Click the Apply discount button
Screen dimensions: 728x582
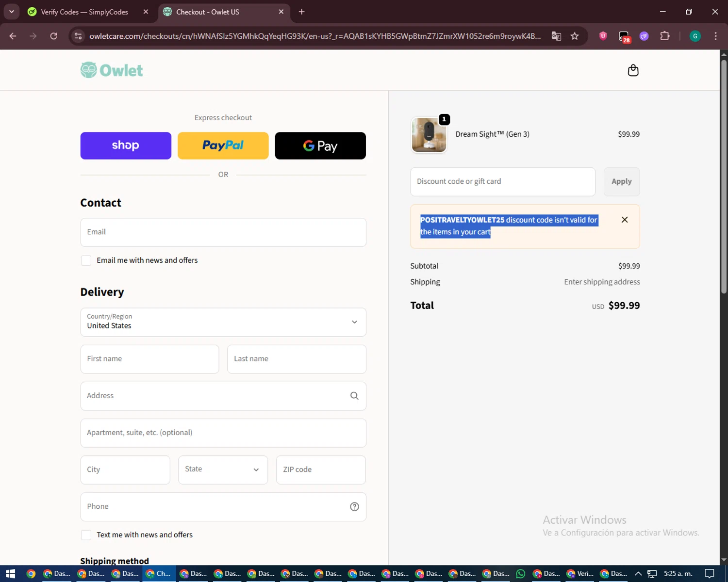click(x=622, y=181)
